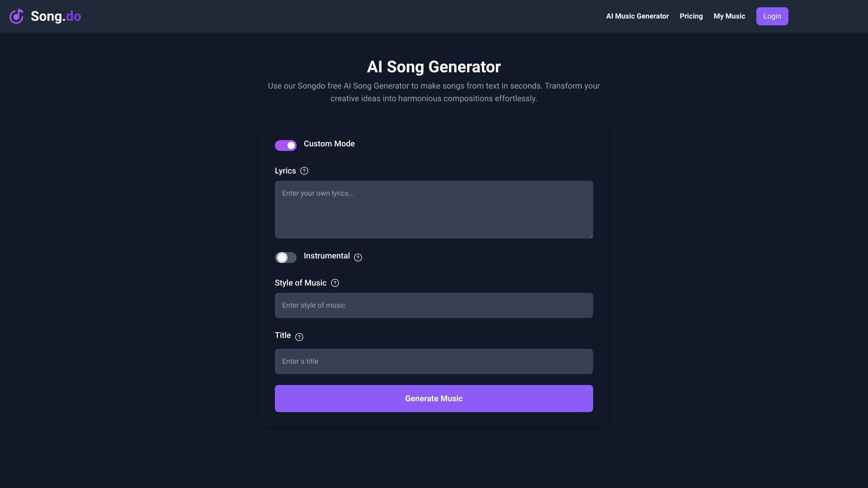Click the Song.do logo icon

click(16, 16)
